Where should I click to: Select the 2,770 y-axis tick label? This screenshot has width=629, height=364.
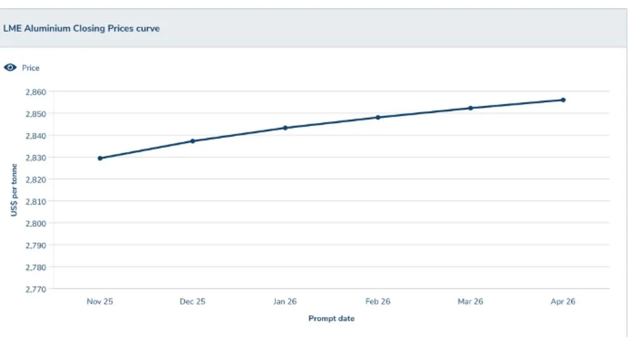35,289
